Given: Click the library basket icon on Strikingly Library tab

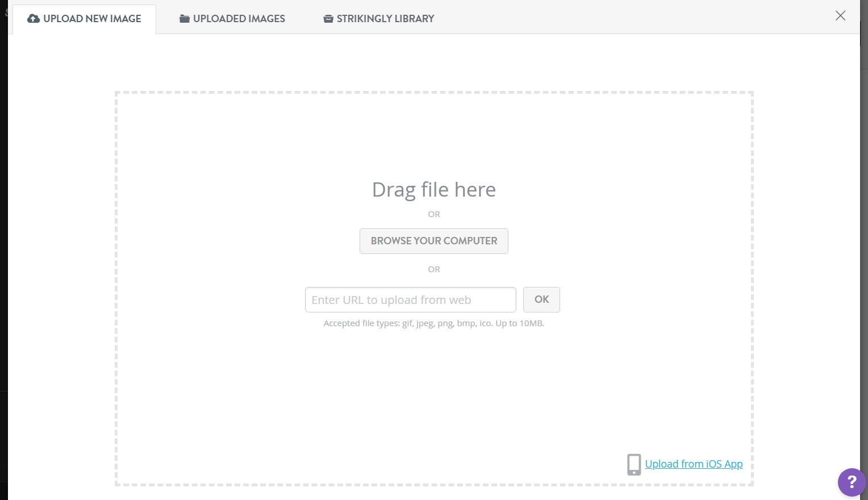Looking at the screenshot, I should pos(328,18).
